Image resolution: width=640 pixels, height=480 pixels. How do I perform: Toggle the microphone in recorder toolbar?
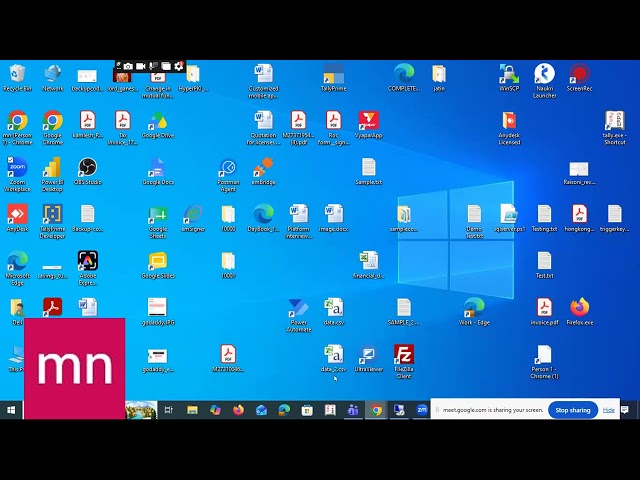tap(153, 66)
